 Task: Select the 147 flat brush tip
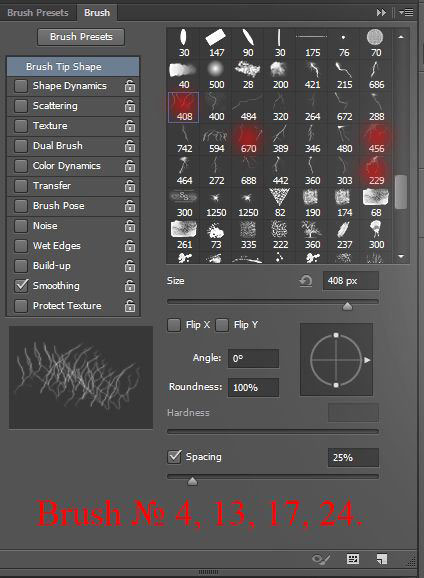(216, 43)
